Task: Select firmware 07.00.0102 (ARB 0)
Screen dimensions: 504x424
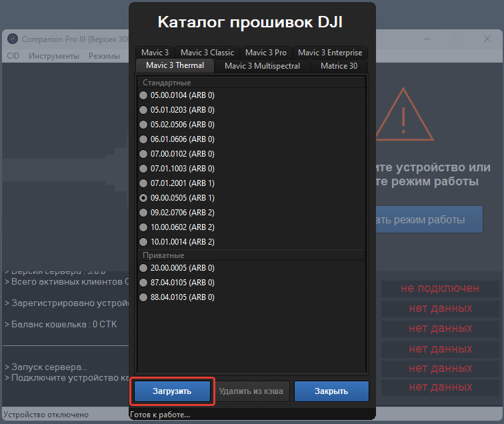Action: 143,154
